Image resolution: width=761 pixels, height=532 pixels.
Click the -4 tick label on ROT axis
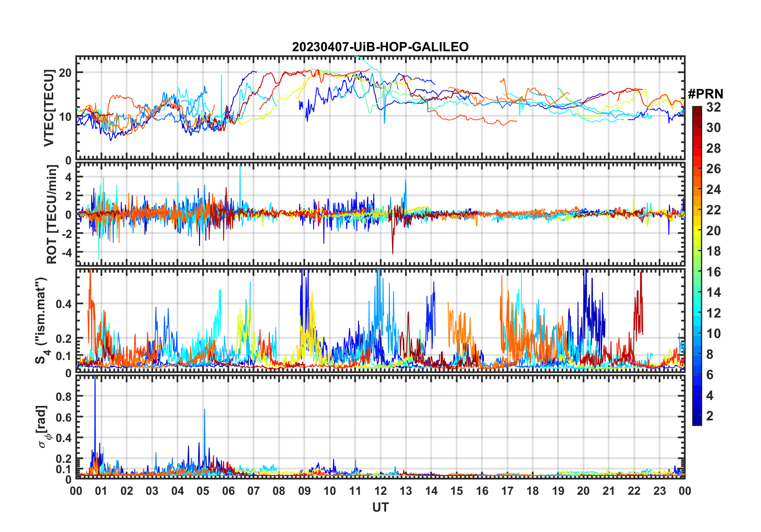coord(66,252)
